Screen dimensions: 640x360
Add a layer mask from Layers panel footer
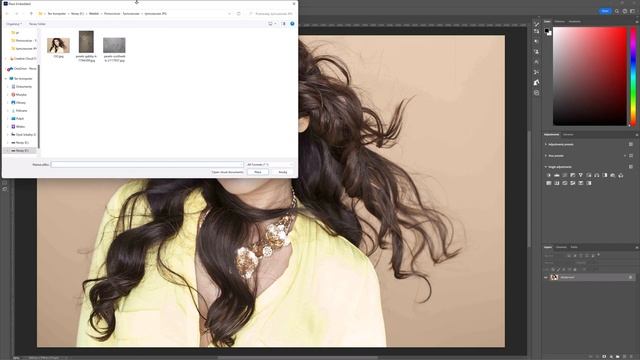604,357
